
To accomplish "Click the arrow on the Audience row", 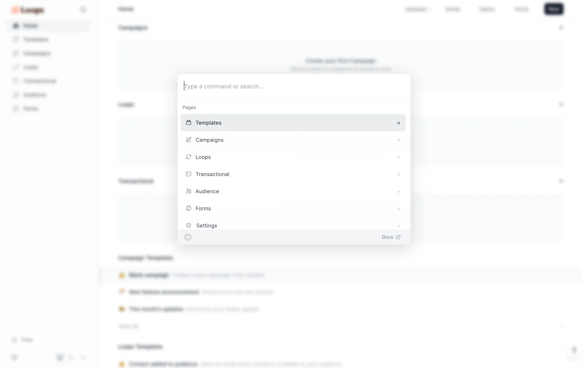I will pyautogui.click(x=398, y=192).
